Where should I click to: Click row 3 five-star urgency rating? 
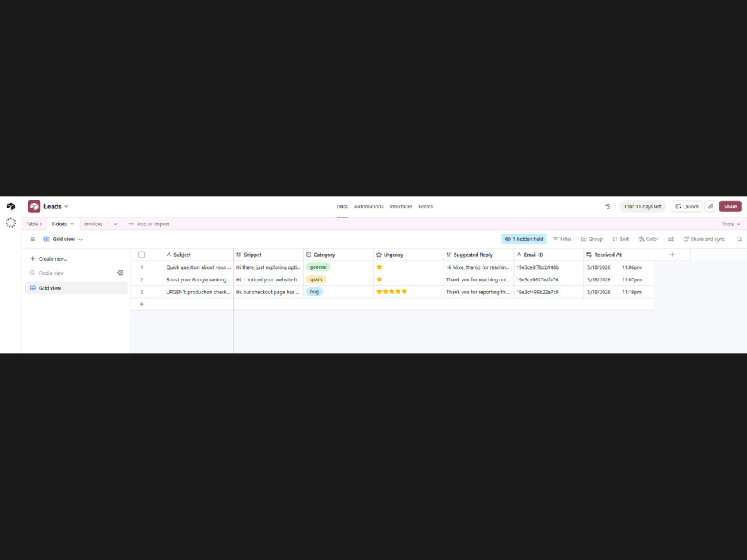click(x=391, y=292)
